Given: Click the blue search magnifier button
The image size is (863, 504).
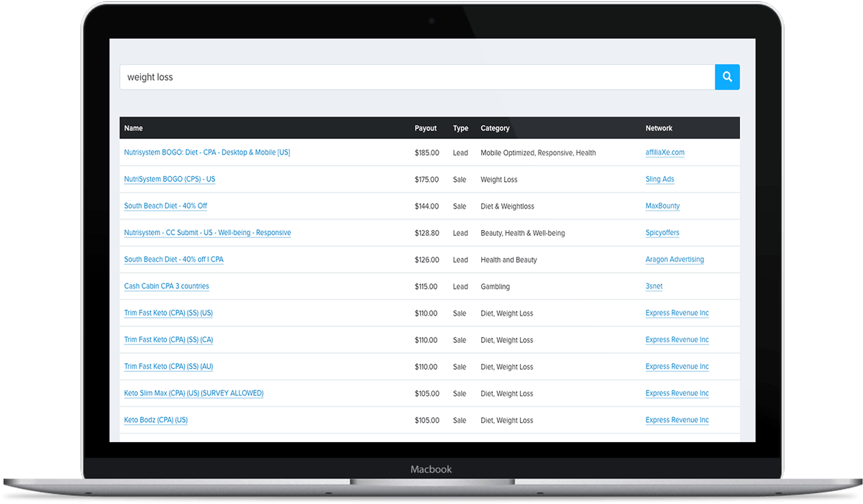Looking at the screenshot, I should (727, 77).
